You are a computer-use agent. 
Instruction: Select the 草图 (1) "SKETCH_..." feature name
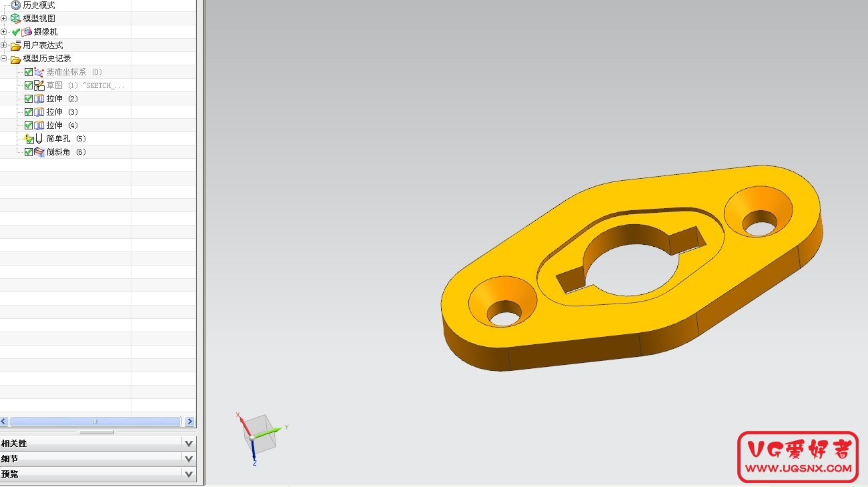85,85
